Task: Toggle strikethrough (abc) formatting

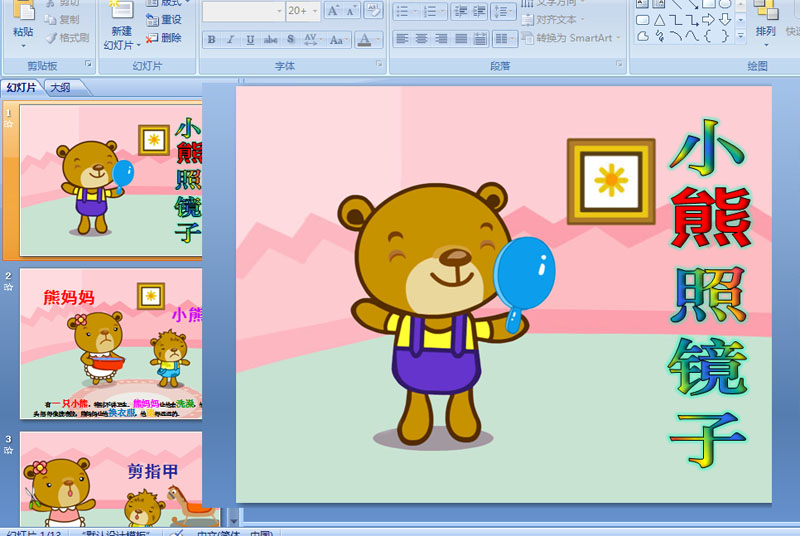Action: pos(270,39)
